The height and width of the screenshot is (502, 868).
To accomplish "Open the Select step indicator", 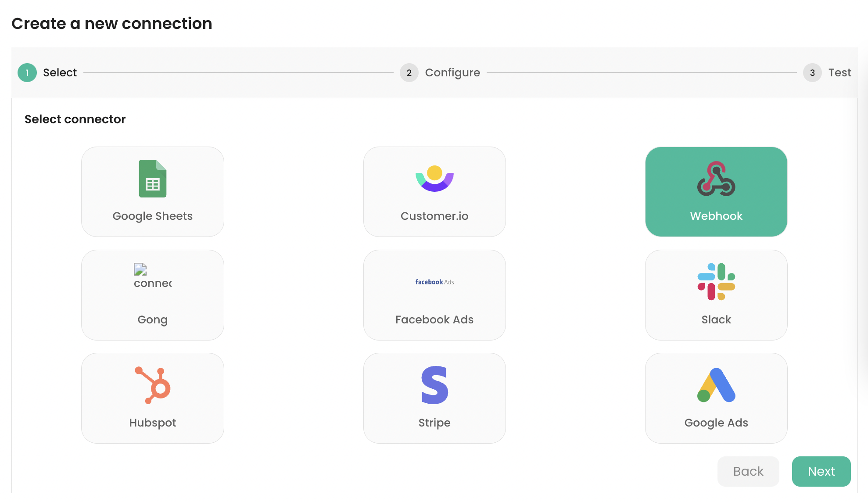I will (x=60, y=72).
